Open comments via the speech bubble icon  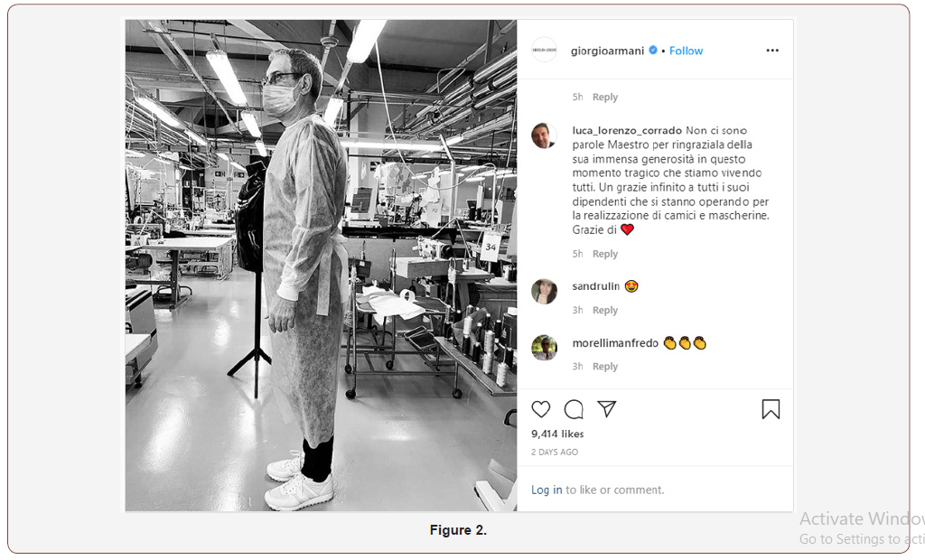coord(574,409)
